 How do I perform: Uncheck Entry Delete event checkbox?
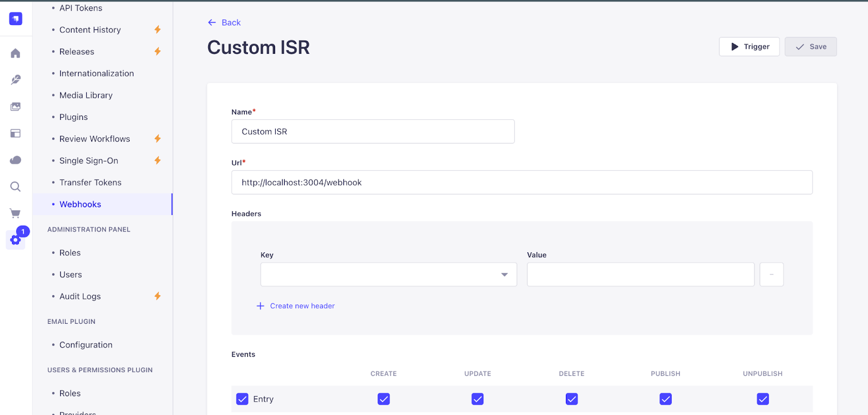click(572, 399)
